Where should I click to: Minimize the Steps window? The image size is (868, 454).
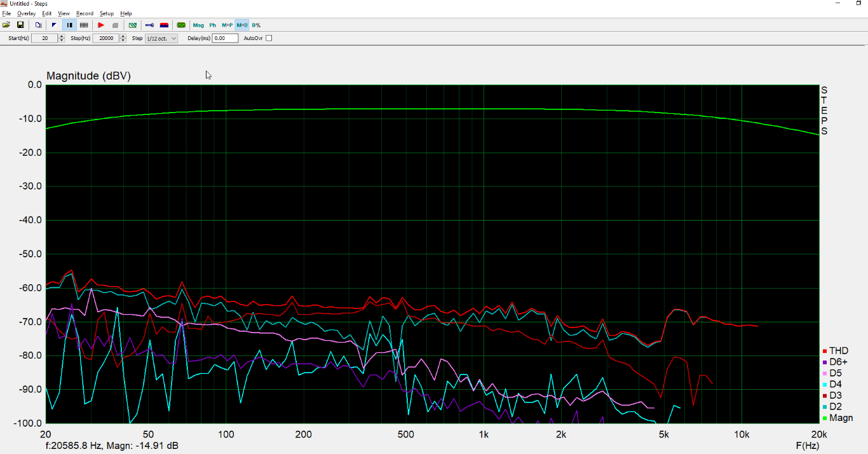(839, 3)
